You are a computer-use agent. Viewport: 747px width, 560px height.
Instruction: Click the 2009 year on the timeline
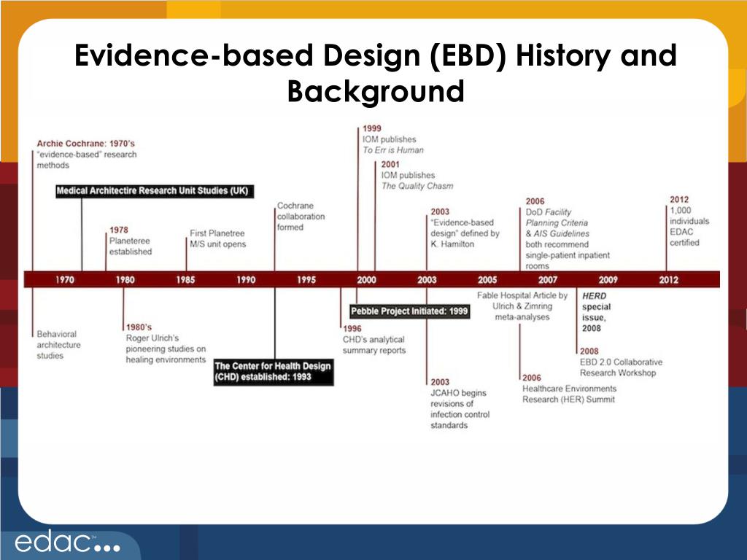(608, 279)
